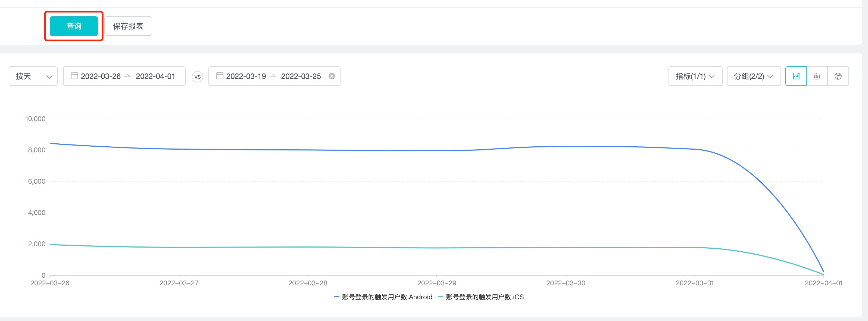Click the calendar icon in the first date range

pos(74,76)
